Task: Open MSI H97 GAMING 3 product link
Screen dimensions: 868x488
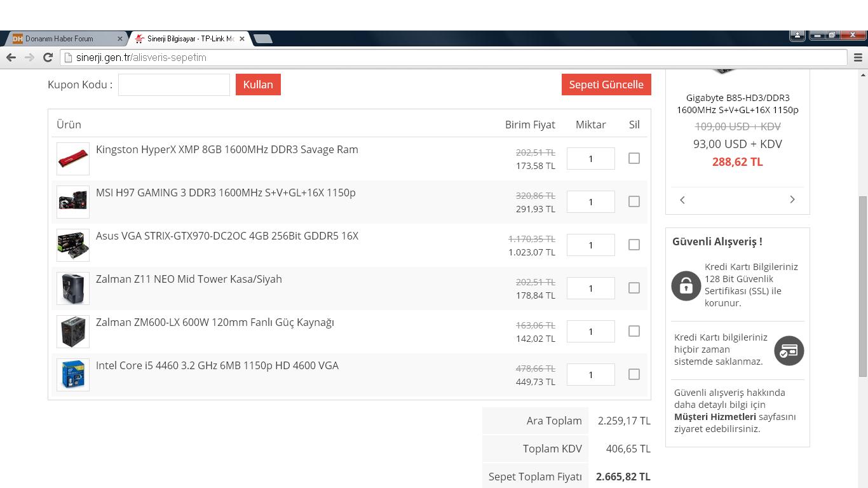Action: tap(226, 193)
